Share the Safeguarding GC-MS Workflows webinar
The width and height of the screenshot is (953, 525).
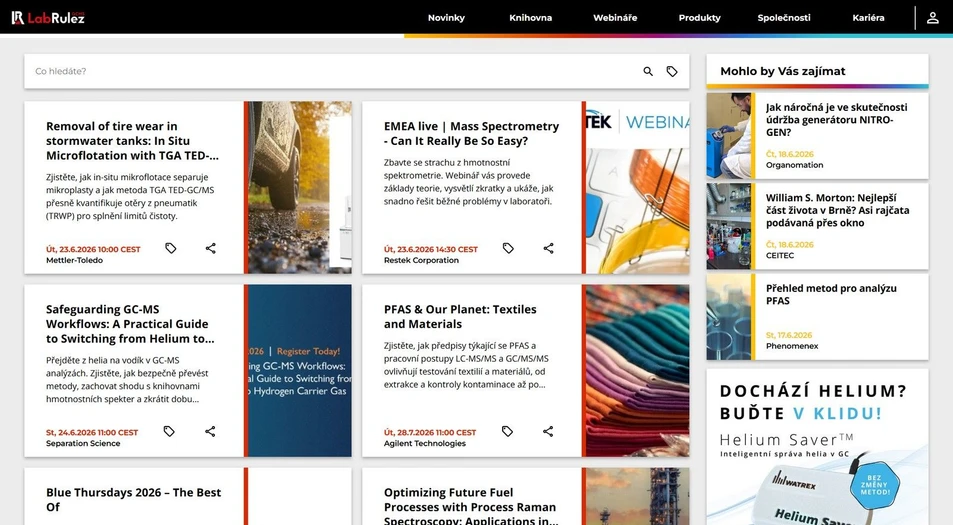pyautogui.click(x=210, y=431)
